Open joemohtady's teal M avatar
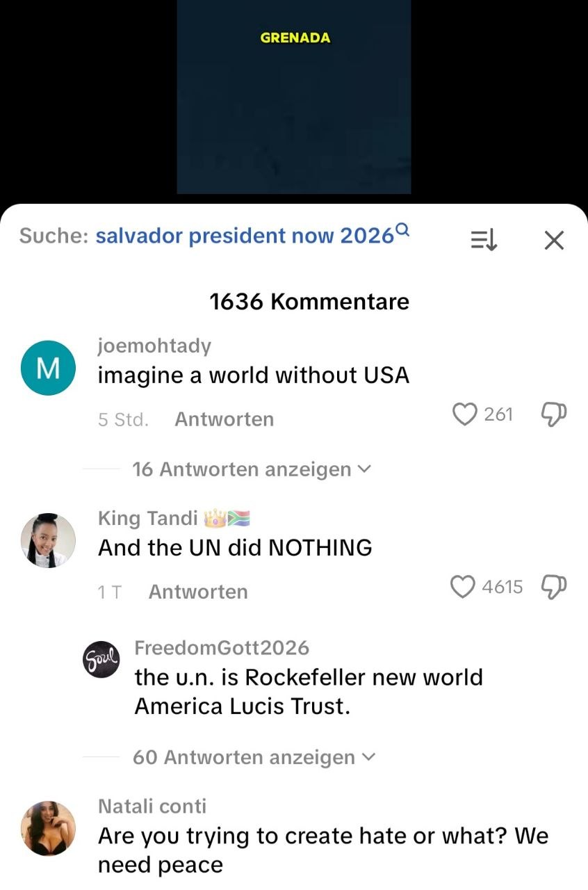The image size is (588, 890). (48, 369)
